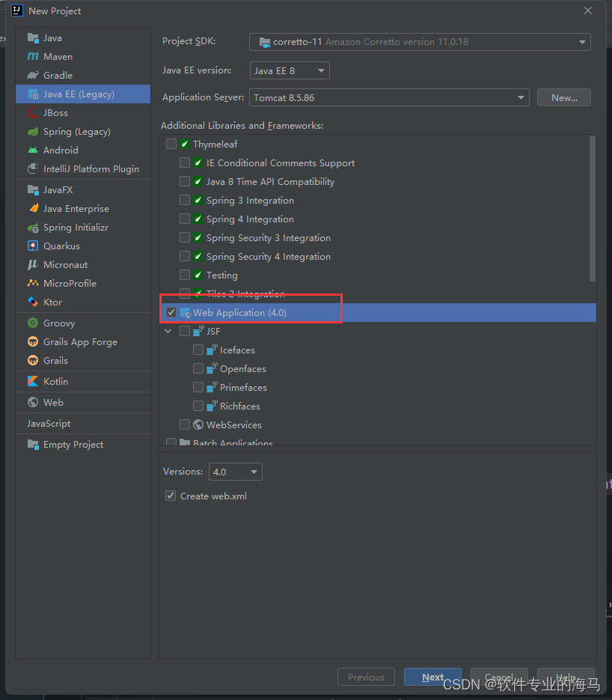This screenshot has height=700, width=612.
Task: Click the Help button
Action: point(566,678)
